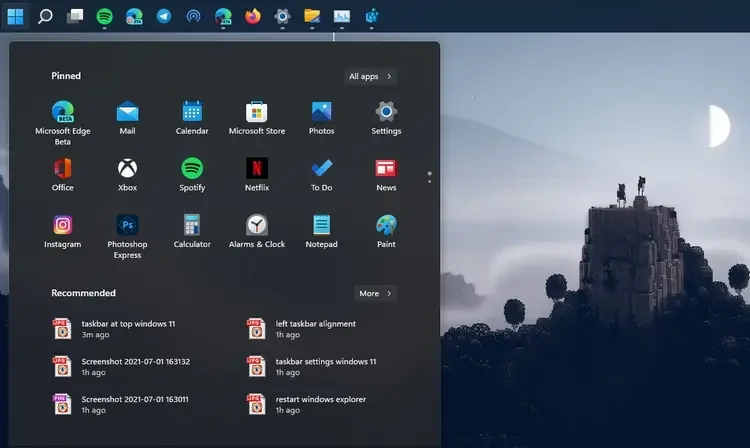The height and width of the screenshot is (448, 750).
Task: Open Netflix pinned app
Action: [257, 168]
